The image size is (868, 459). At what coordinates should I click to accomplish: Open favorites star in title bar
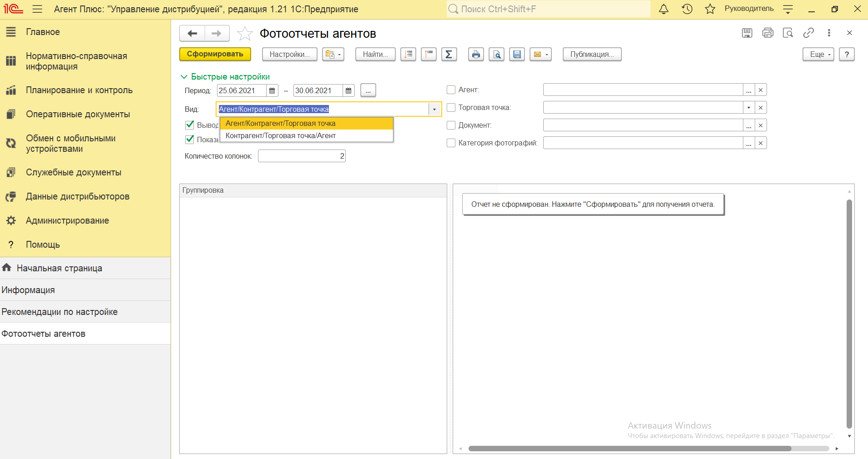710,9
